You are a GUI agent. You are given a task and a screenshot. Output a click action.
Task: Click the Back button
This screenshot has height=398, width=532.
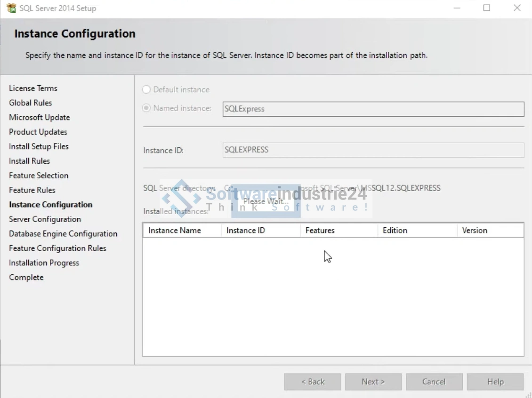[x=312, y=382]
